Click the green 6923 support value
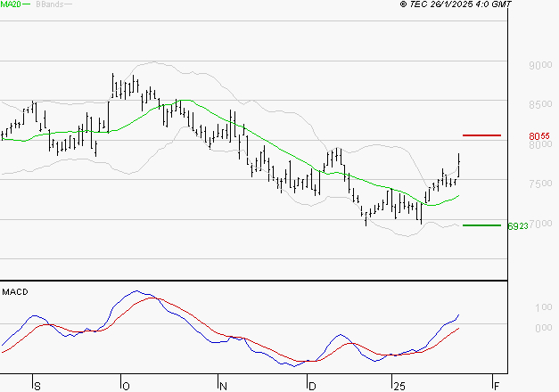Image resolution: width=559 pixels, height=392 pixels. point(518,226)
